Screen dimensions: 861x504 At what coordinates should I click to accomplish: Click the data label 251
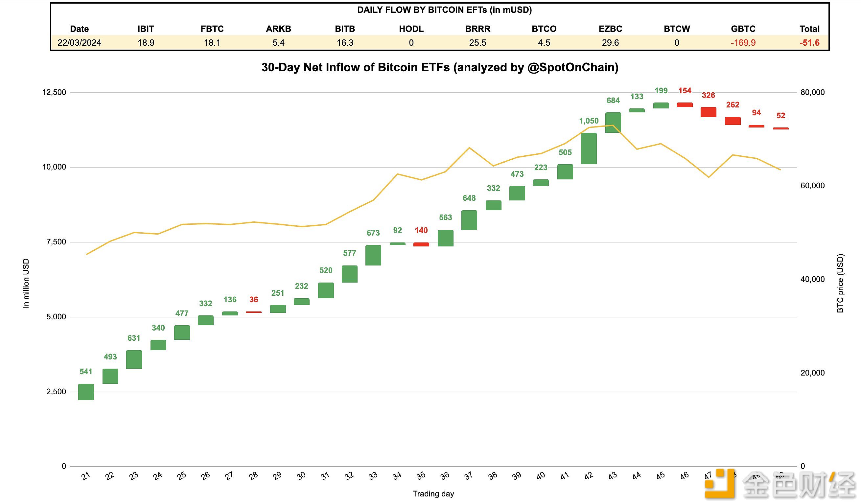click(x=277, y=293)
